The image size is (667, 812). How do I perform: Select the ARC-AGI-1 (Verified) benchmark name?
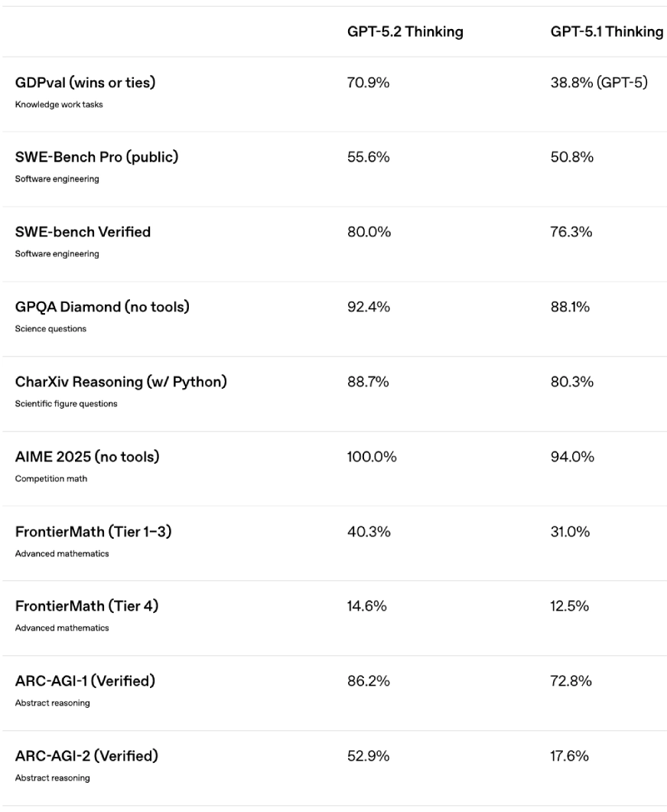(85, 681)
